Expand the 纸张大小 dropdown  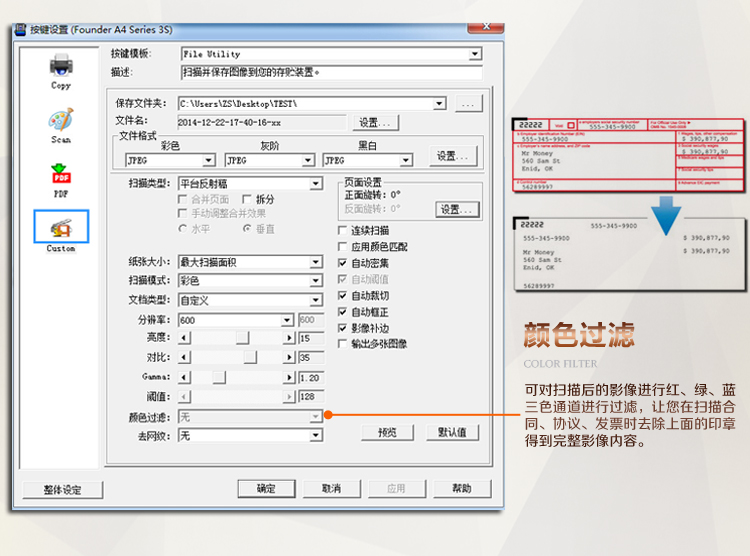(315, 262)
